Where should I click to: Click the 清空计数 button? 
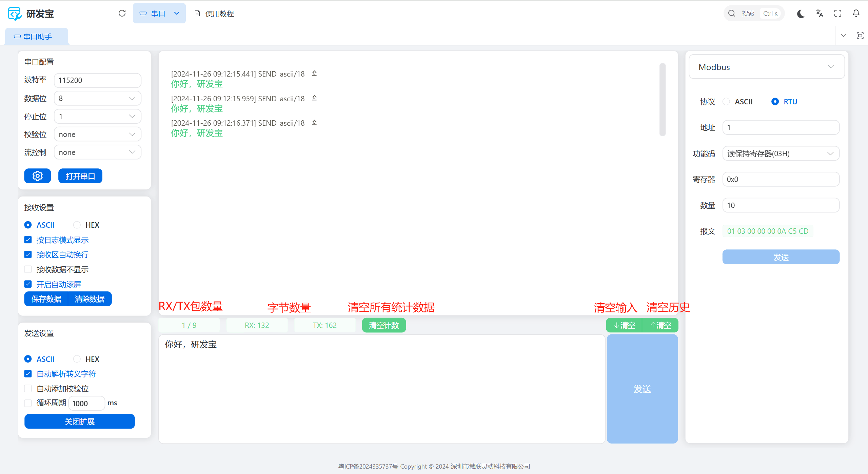click(383, 325)
